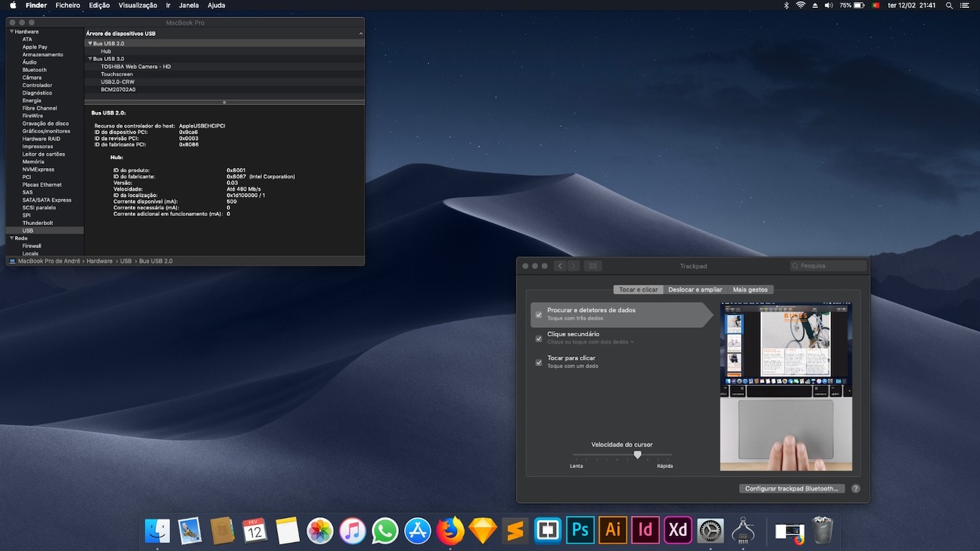Click the show all preferences grid icon

pyautogui.click(x=593, y=266)
